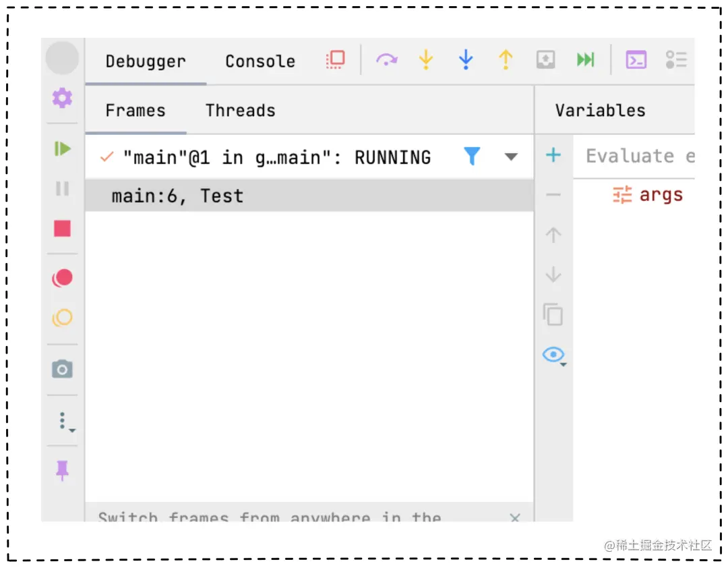728x568 pixels.
Task: Click the blue Force Step Into arrow
Action: pos(466,59)
